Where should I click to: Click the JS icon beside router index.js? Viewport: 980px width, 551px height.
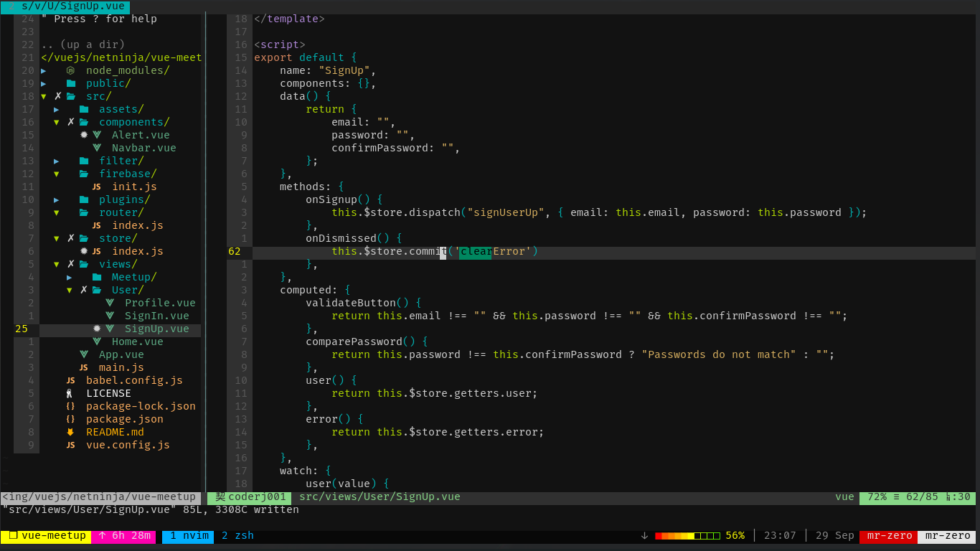pos(96,225)
